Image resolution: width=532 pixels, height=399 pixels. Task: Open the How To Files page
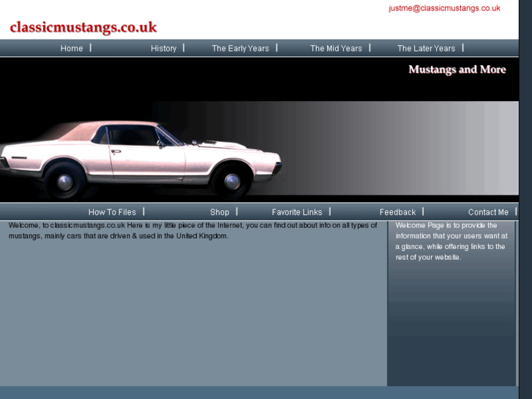pos(112,212)
